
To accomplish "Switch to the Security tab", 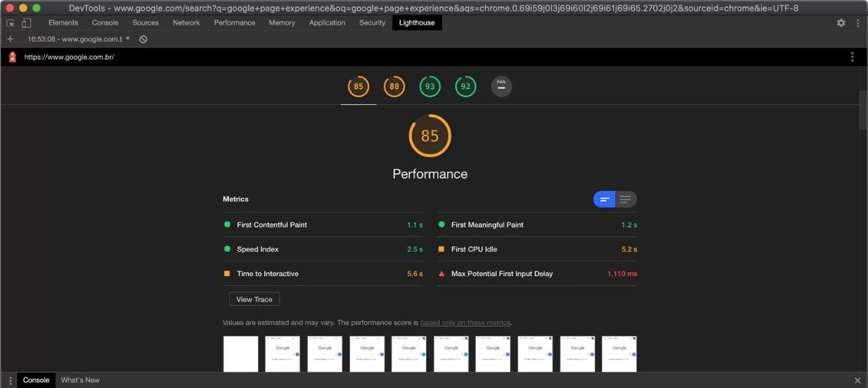I will click(x=372, y=22).
